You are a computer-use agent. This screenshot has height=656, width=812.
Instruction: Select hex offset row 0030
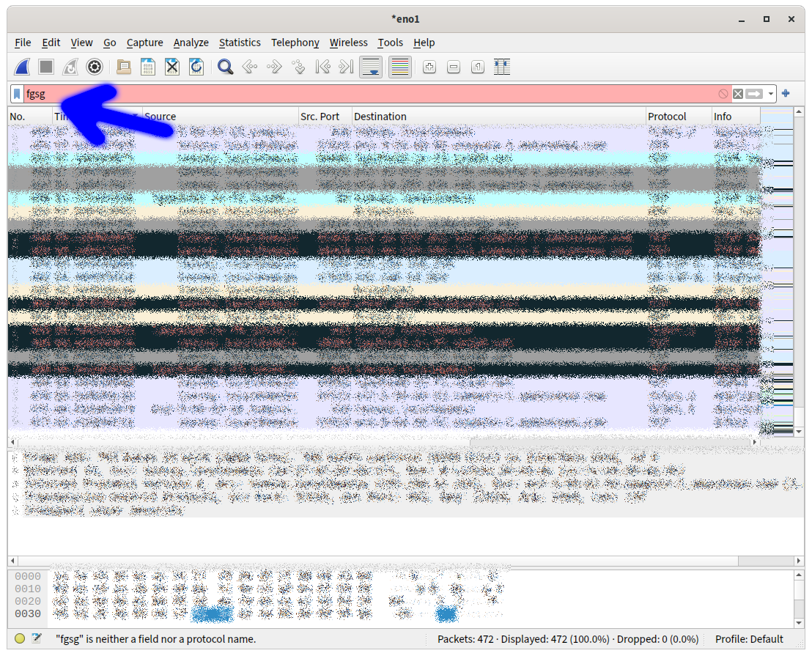point(27,613)
